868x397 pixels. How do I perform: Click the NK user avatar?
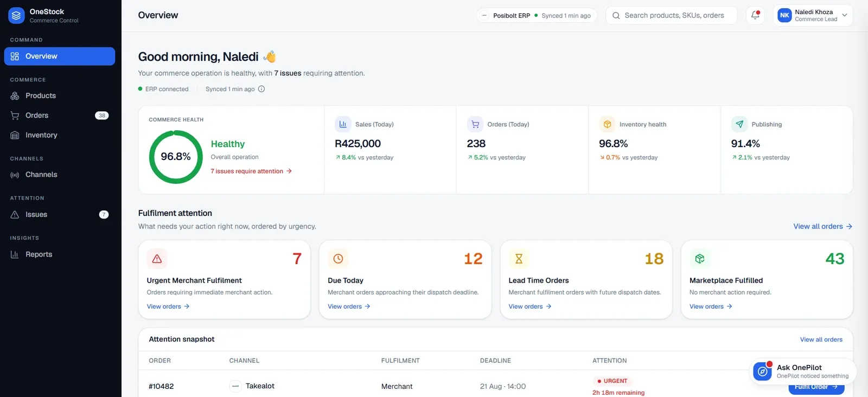click(x=784, y=15)
